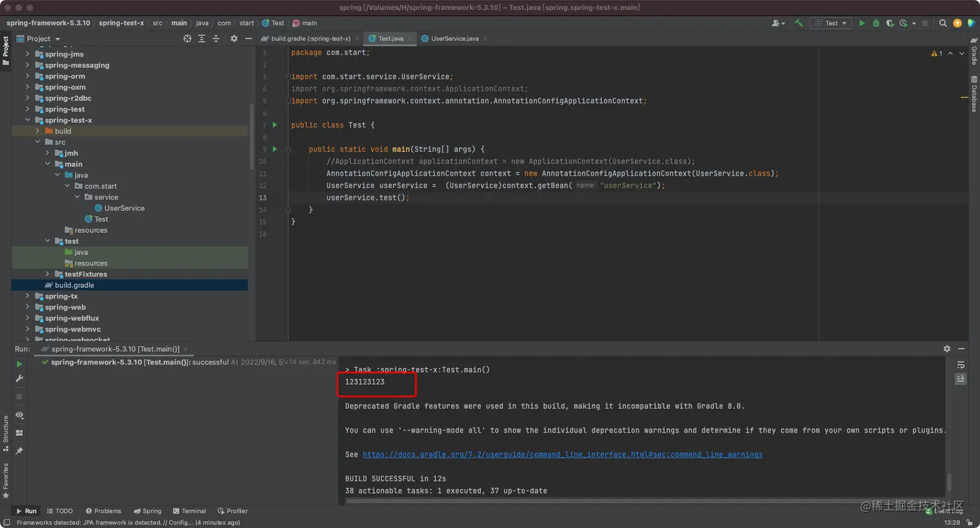Viewport: 980px width, 528px height.
Task: Close the spring-framework-5.3.10 [Test.main()] run tab
Action: pos(186,349)
